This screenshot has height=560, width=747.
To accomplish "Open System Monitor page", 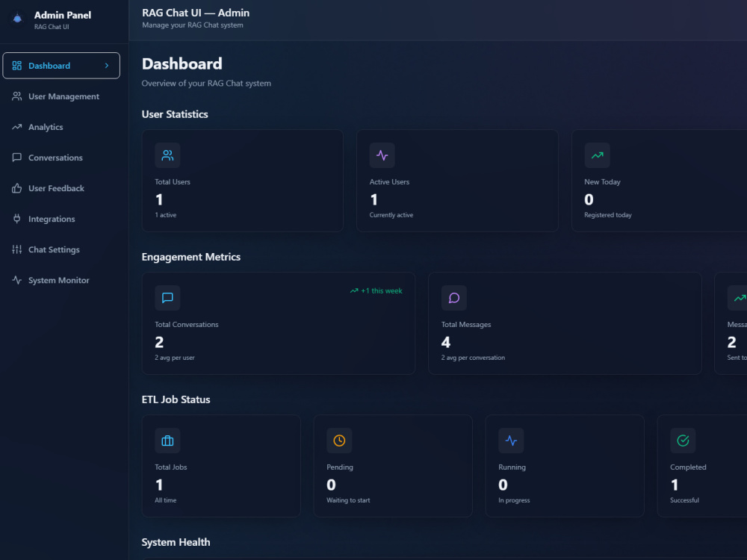I will [x=61, y=280].
